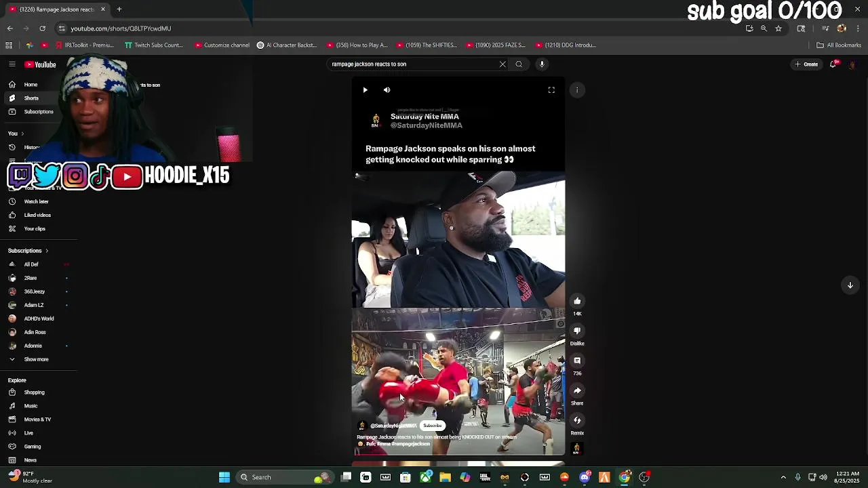Subscribe to SaturdayNiteMMA channel

pos(432,426)
